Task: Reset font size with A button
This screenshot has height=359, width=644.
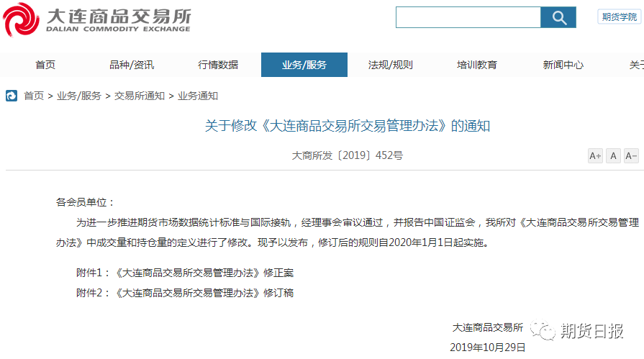Action: pyautogui.click(x=613, y=155)
